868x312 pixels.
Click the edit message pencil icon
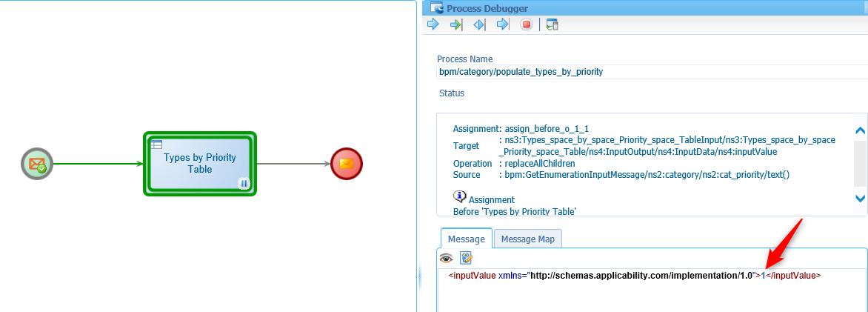click(x=467, y=258)
